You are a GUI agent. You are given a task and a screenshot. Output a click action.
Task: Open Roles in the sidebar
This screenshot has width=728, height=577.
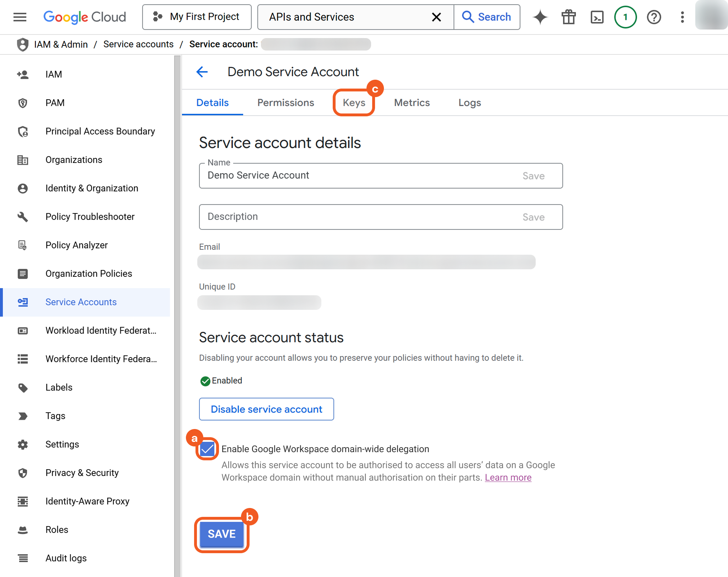coord(57,530)
